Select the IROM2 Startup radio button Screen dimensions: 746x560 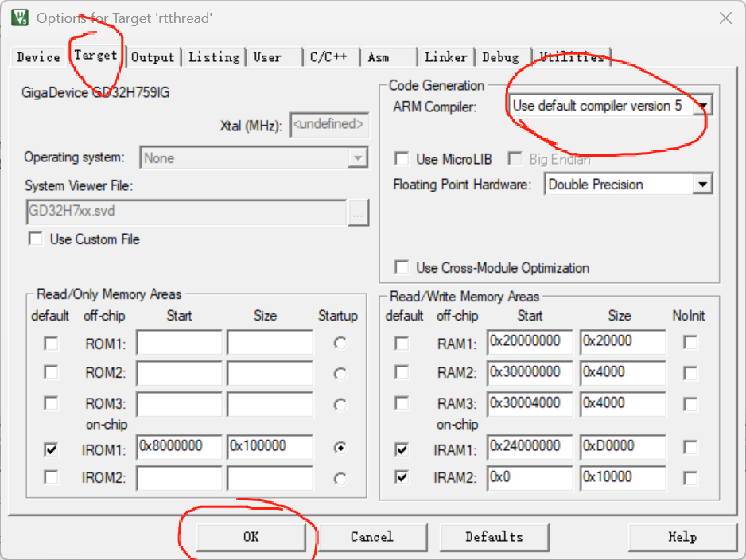point(340,477)
